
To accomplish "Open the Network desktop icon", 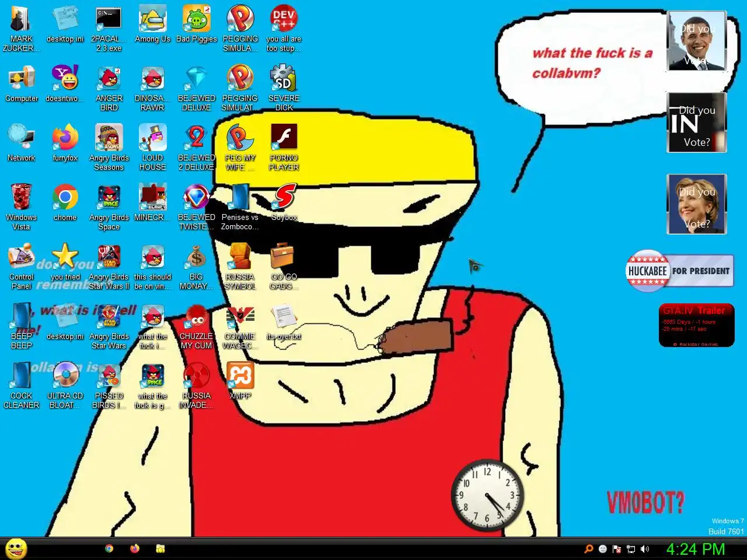I will click(22, 143).
